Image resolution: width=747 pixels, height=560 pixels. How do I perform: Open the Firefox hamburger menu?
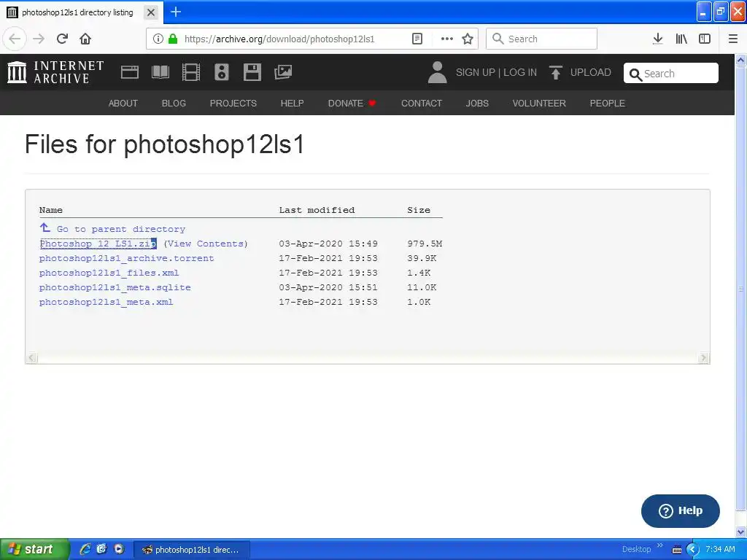(x=733, y=39)
